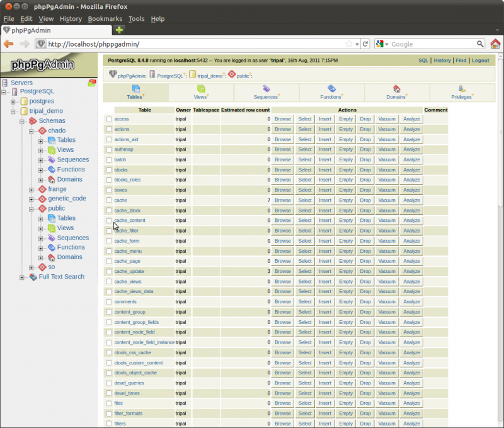This screenshot has height=428, width=504.
Task: Click the genetic_code schema icon
Action: coord(42,199)
